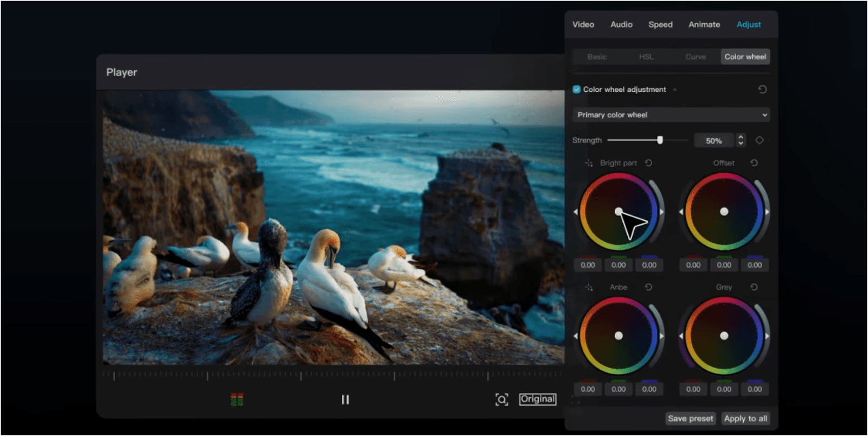Click the Offset green value field

(724, 265)
